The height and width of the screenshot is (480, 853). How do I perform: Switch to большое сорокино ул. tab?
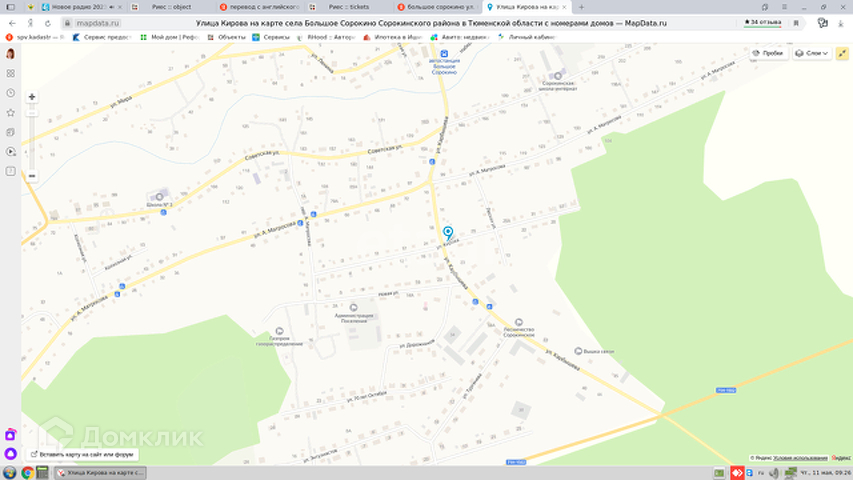coord(437,7)
